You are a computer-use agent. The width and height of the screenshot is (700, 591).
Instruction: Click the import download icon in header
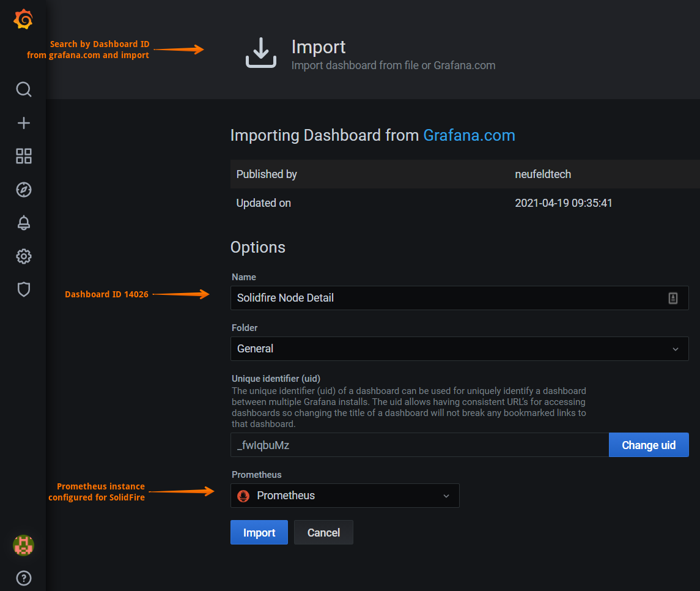tap(260, 53)
